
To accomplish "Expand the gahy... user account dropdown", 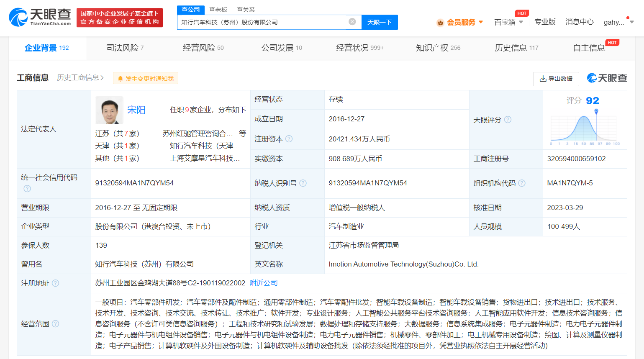I will 618,22.
